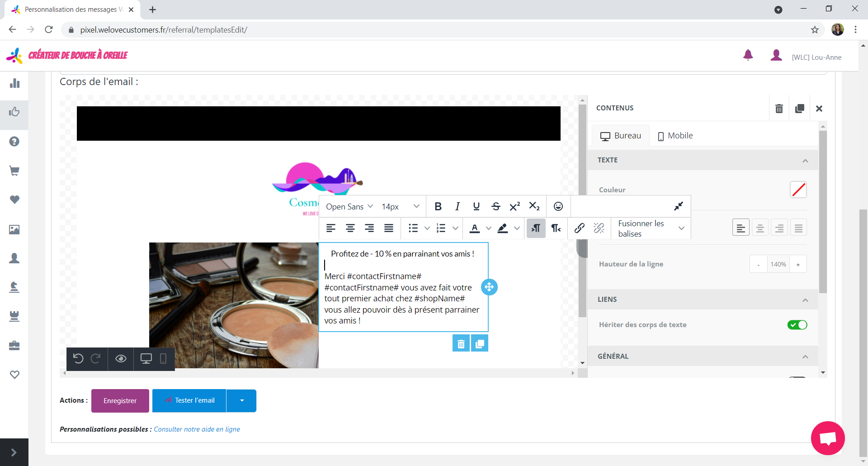868x466 pixels.
Task: Toggle Hériter des corps de texte switch
Action: [x=797, y=325]
